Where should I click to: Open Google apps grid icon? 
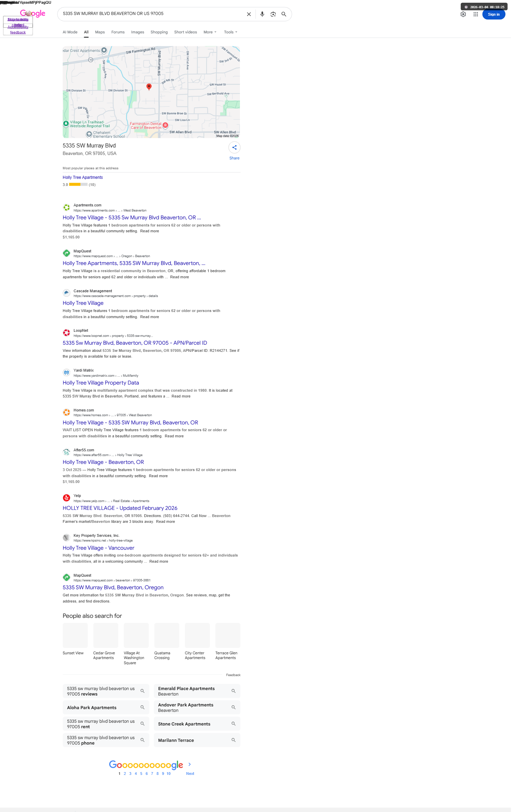tap(475, 14)
